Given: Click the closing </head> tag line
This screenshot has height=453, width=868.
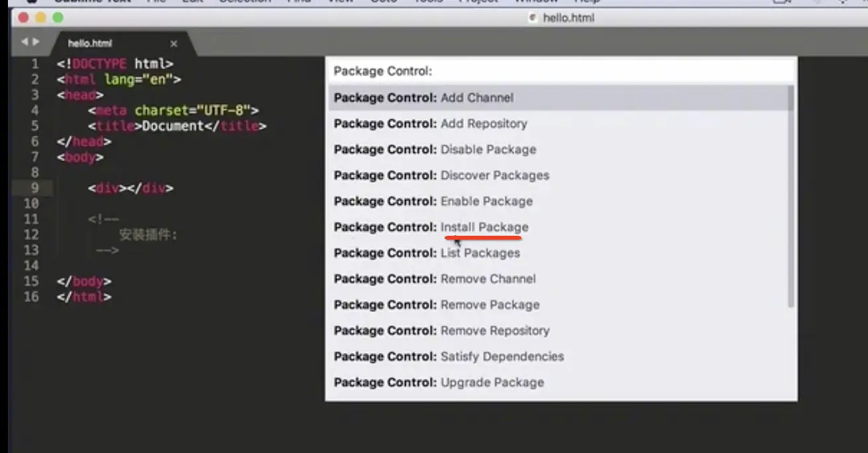Looking at the screenshot, I should [84, 141].
